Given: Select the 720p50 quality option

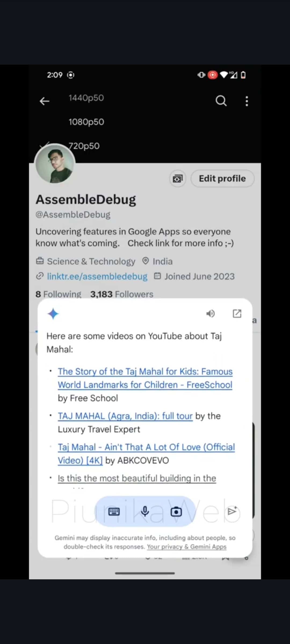Looking at the screenshot, I should coord(84,146).
